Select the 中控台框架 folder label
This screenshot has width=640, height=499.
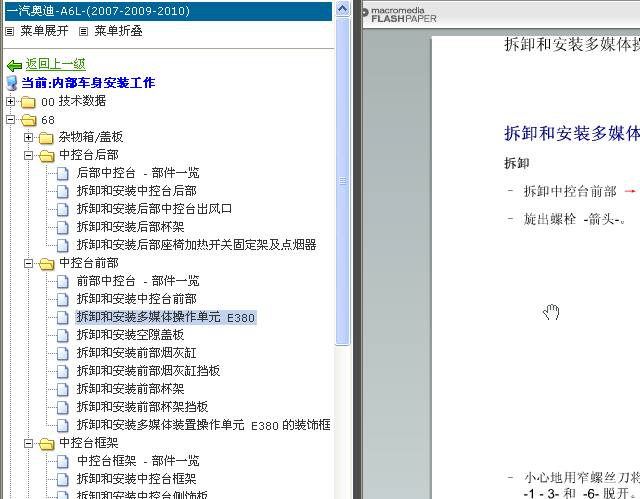point(89,443)
